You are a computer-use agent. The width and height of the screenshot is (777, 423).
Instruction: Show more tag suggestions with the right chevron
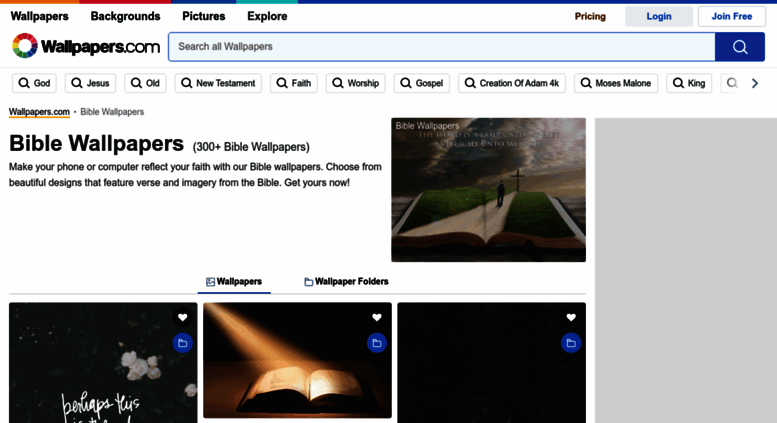click(755, 83)
